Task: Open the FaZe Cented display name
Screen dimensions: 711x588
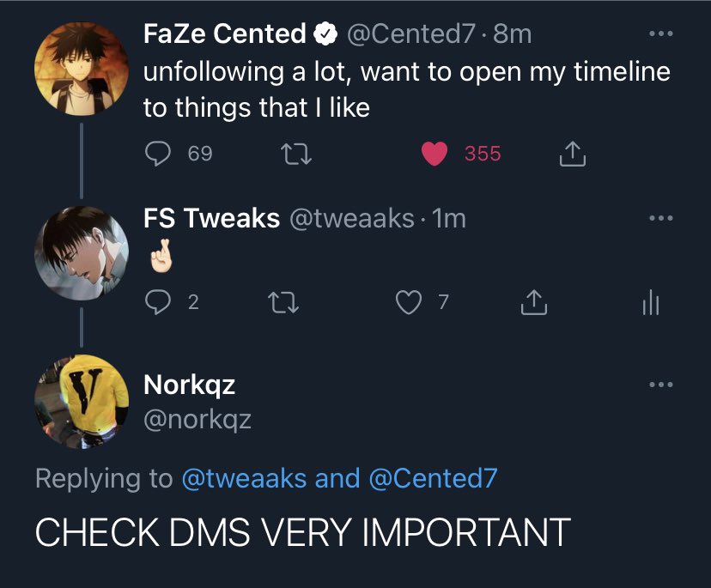Action: (225, 34)
